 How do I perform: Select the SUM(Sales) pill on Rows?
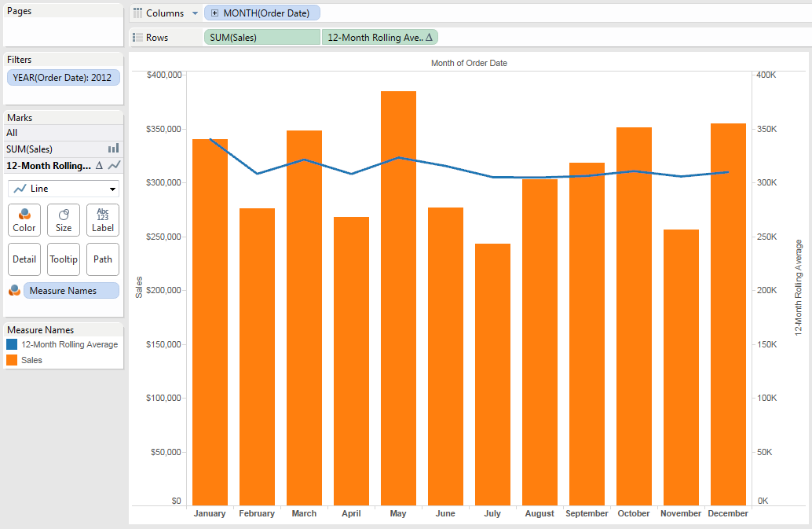pyautogui.click(x=262, y=37)
